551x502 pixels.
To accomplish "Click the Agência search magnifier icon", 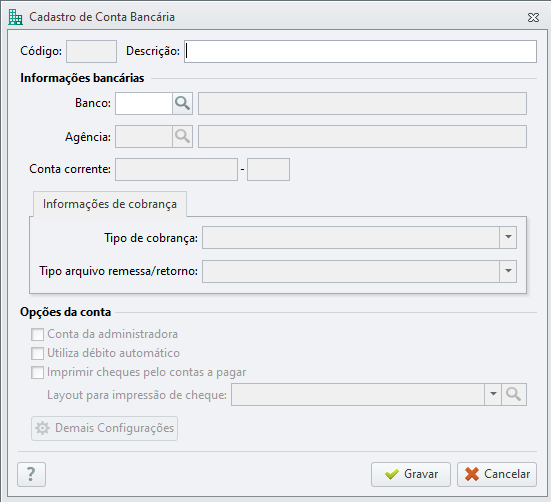I will click(182, 136).
